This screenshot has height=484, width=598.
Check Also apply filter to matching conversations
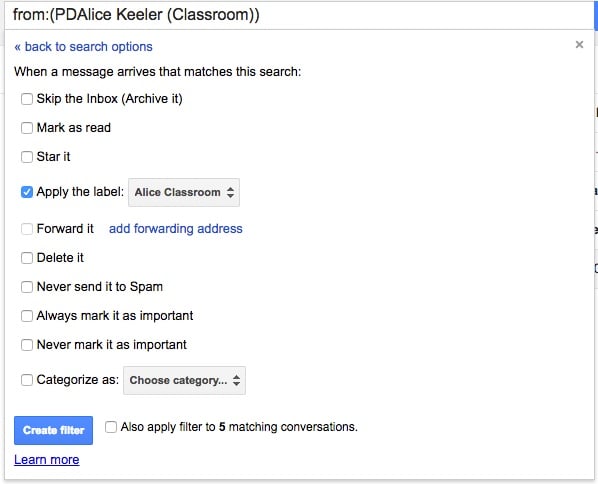(x=111, y=427)
